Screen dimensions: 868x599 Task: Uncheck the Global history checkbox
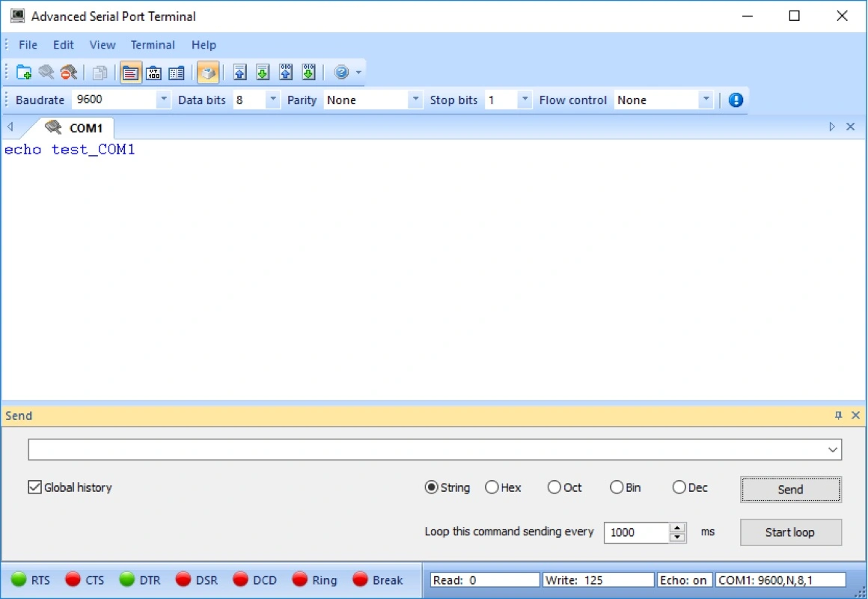click(x=34, y=487)
